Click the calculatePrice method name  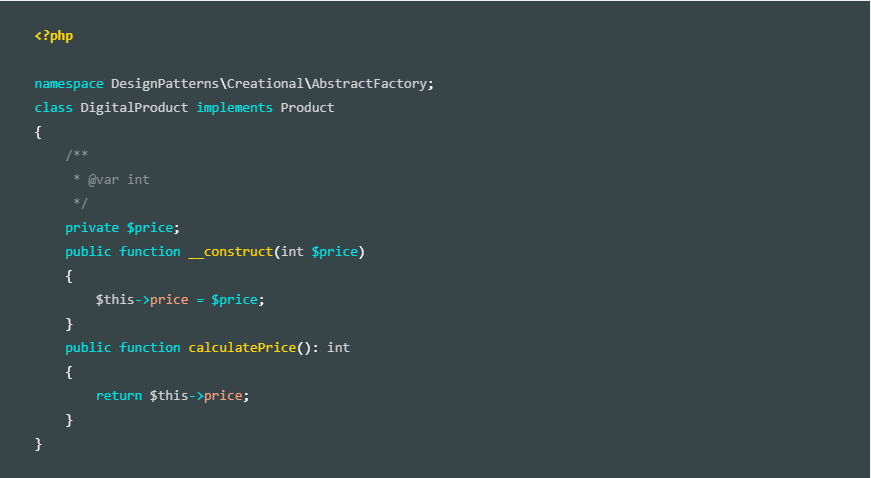point(242,348)
